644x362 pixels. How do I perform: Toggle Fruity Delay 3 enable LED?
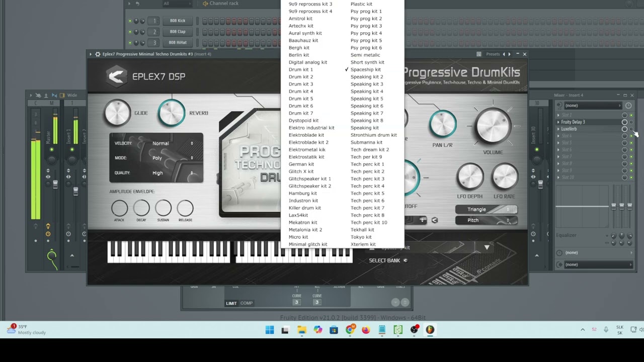[x=631, y=122]
